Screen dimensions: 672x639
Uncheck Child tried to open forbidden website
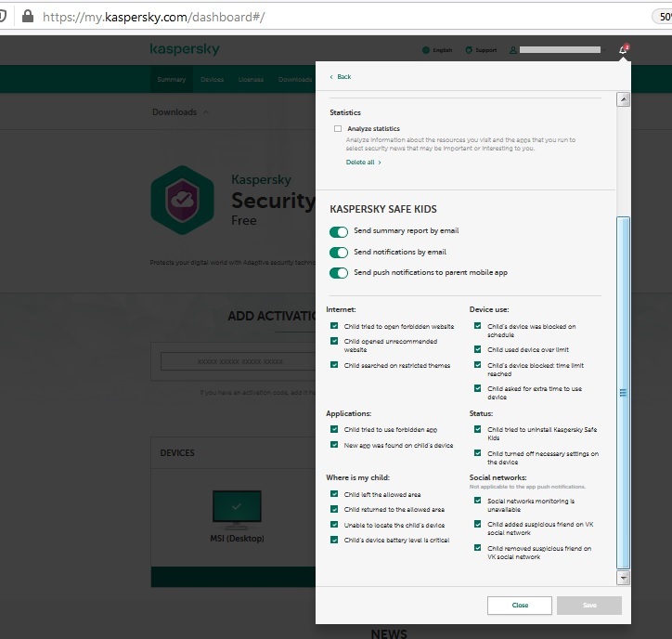334,326
